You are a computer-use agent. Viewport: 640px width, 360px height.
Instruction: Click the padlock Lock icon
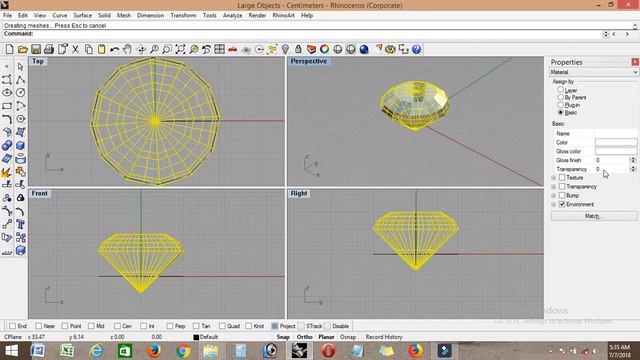(298, 49)
